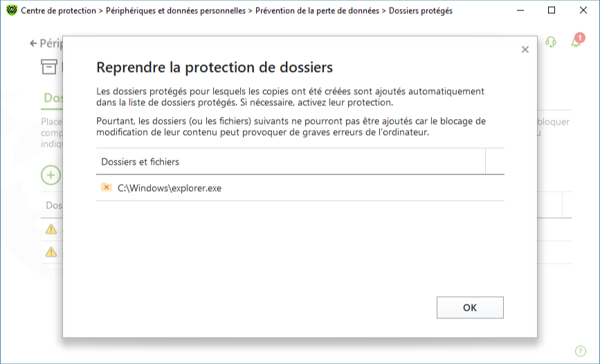600x364 pixels.
Task: Open support via the headset icon
Action: pos(551,42)
